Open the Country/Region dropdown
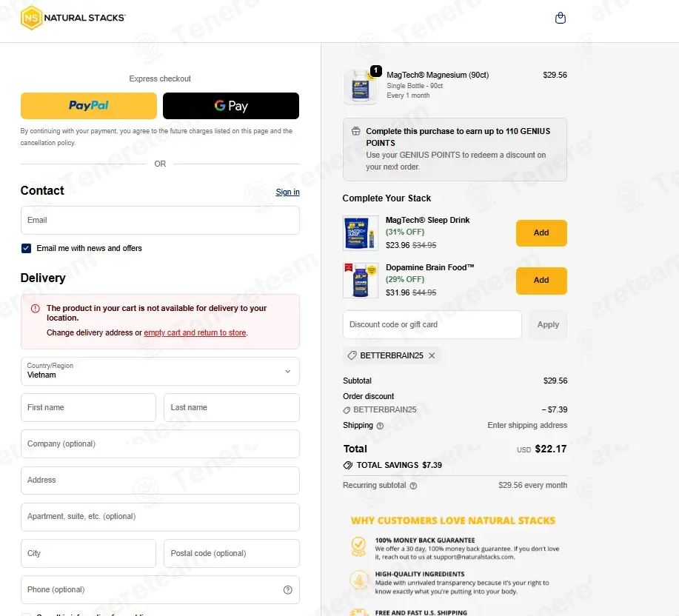679x616 pixels. coord(160,371)
